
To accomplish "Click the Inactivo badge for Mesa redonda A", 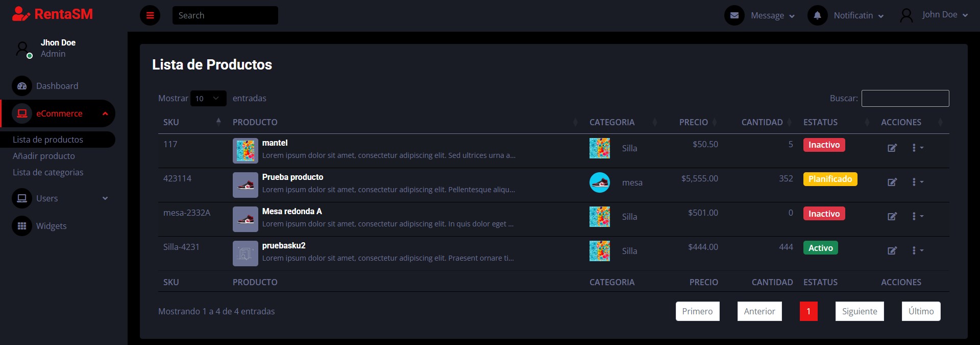I will click(824, 214).
